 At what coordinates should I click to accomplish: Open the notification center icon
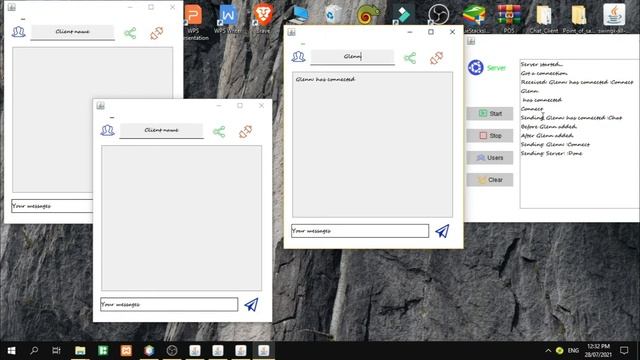tap(624, 350)
